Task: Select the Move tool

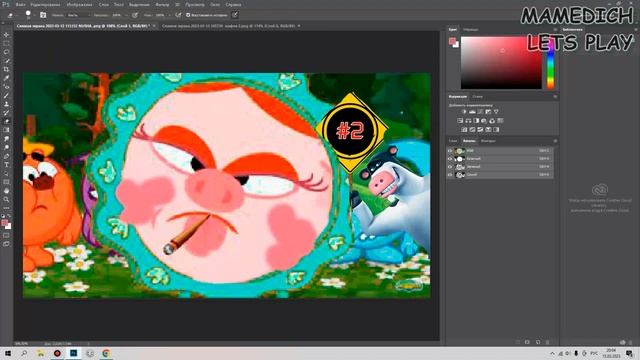Action: (6, 35)
